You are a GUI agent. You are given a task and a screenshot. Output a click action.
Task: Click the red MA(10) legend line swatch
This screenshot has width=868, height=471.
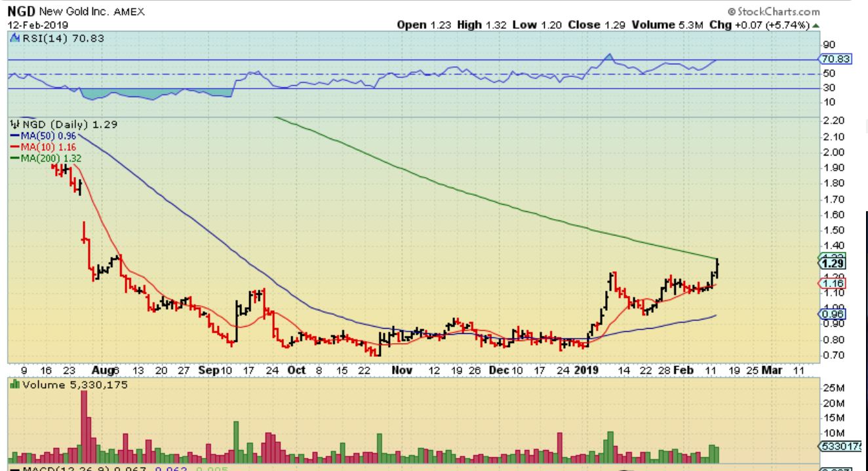(x=14, y=146)
